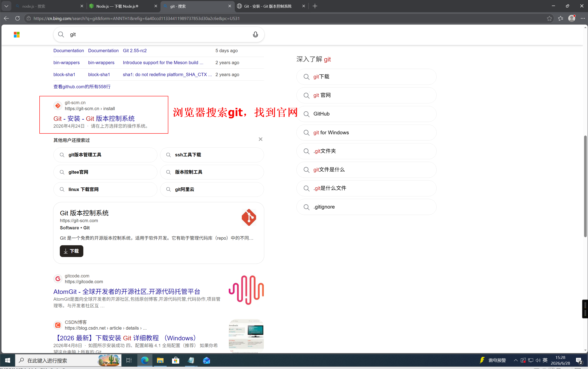Image resolution: width=588 pixels, height=369 pixels.
Task: Search related term linux 下载官网
Action: click(105, 189)
